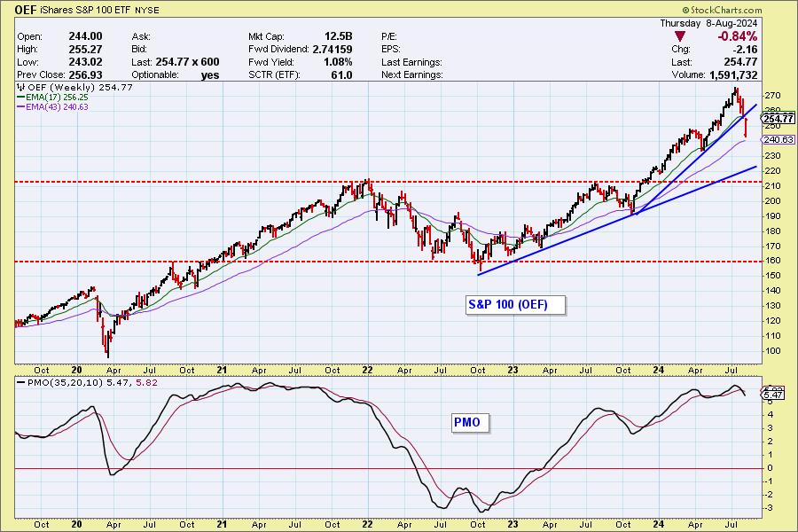Click the last trade value 254.77 x 600

pos(187,62)
